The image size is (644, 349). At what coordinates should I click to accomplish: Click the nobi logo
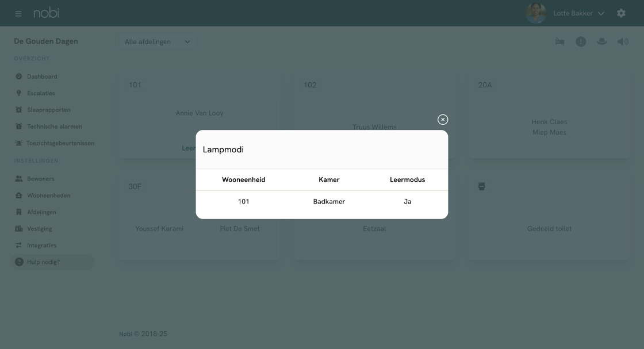(x=46, y=13)
